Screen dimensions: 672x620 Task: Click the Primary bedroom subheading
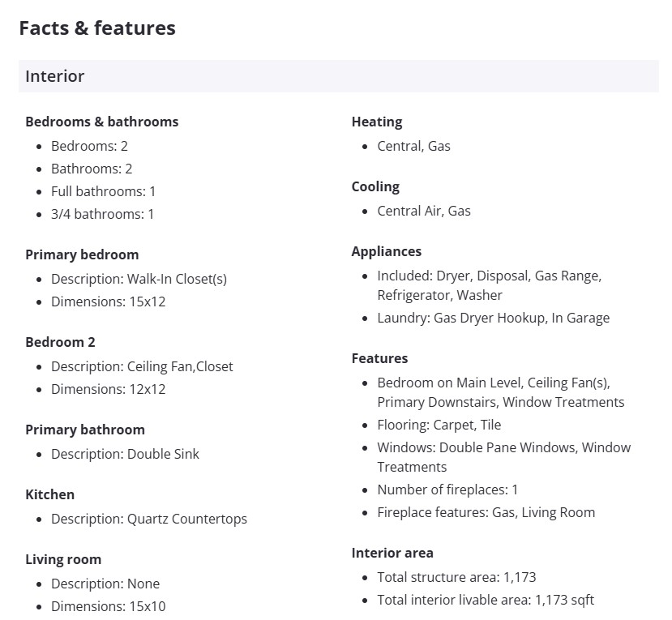point(82,254)
